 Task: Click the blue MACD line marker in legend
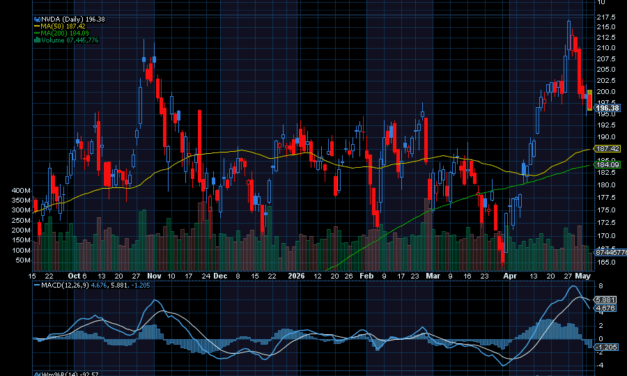[x=37, y=286]
